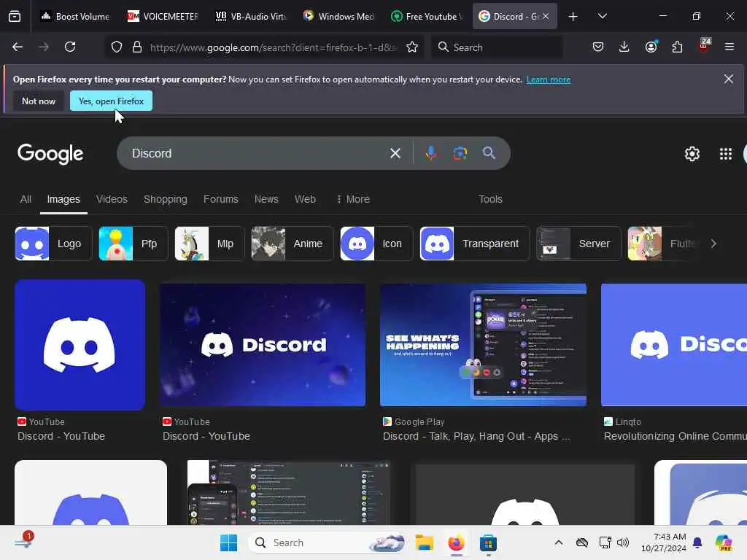Click the Windows taskbar Search box

click(x=328, y=542)
